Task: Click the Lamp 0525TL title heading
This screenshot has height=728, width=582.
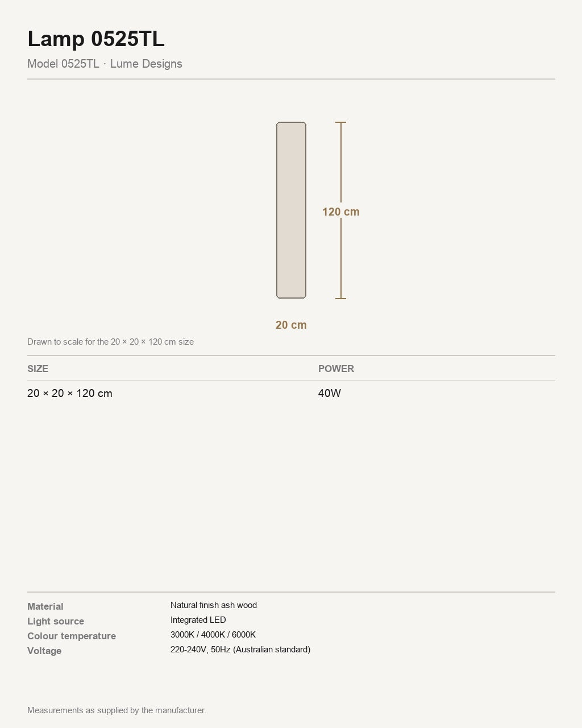Action: 96,39
